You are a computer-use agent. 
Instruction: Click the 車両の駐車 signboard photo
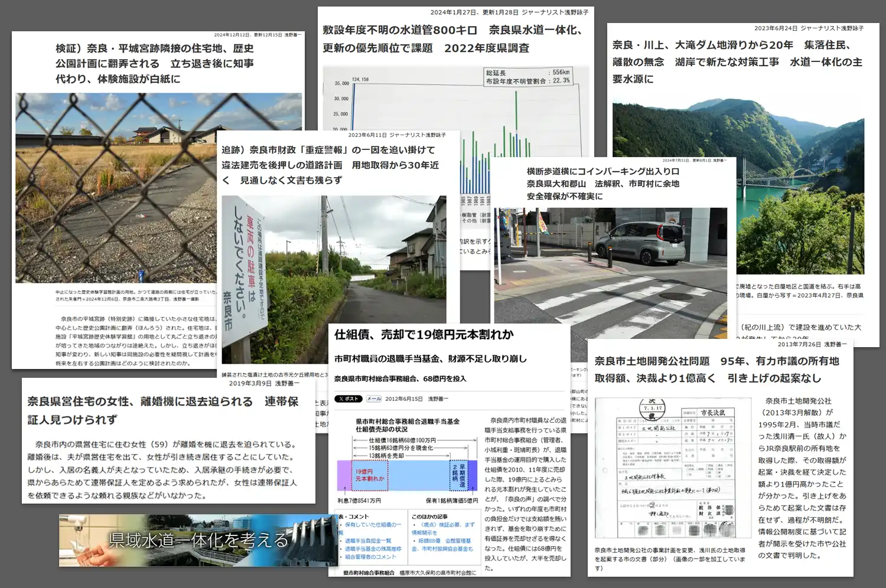pos(334,279)
